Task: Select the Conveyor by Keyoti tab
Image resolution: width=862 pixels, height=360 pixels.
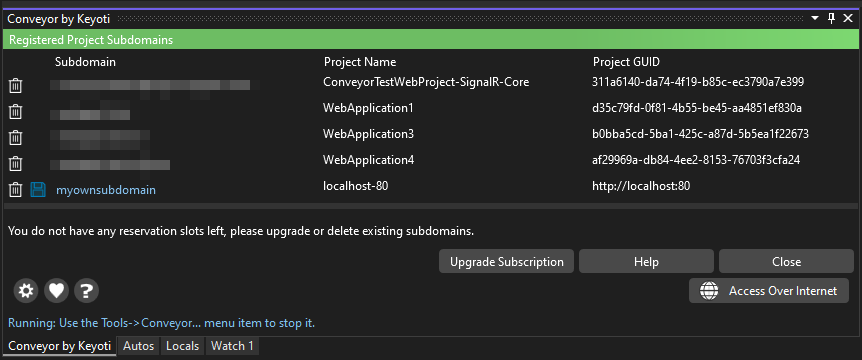Action: (59, 346)
